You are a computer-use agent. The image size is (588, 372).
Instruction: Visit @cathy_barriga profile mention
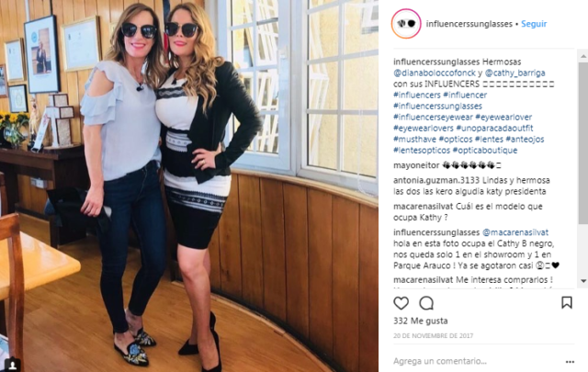[514, 73]
